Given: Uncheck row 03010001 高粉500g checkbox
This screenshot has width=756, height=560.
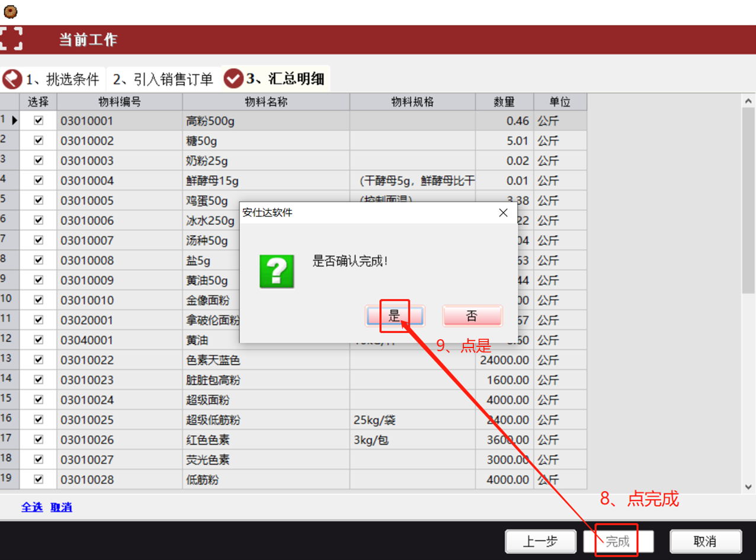Looking at the screenshot, I should click(x=39, y=121).
